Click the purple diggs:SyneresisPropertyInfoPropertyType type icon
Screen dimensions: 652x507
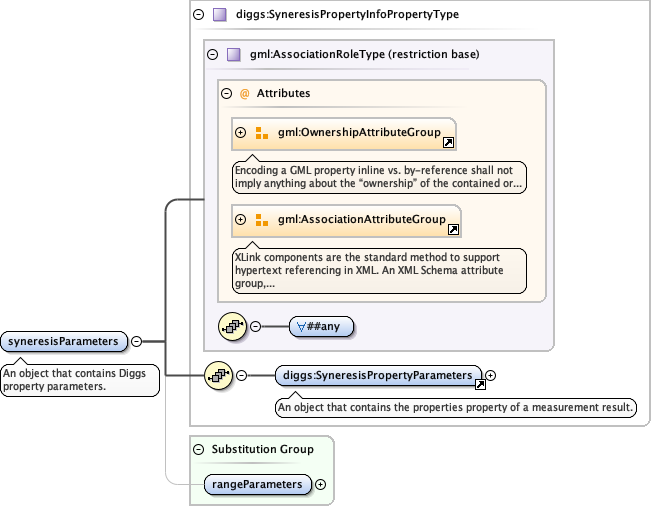pos(218,15)
